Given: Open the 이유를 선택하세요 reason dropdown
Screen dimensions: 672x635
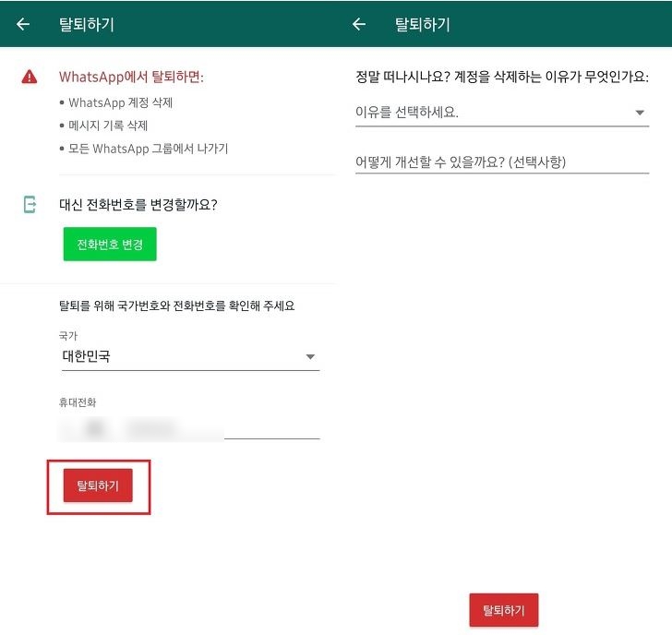Looking at the screenshot, I should 502,113.
